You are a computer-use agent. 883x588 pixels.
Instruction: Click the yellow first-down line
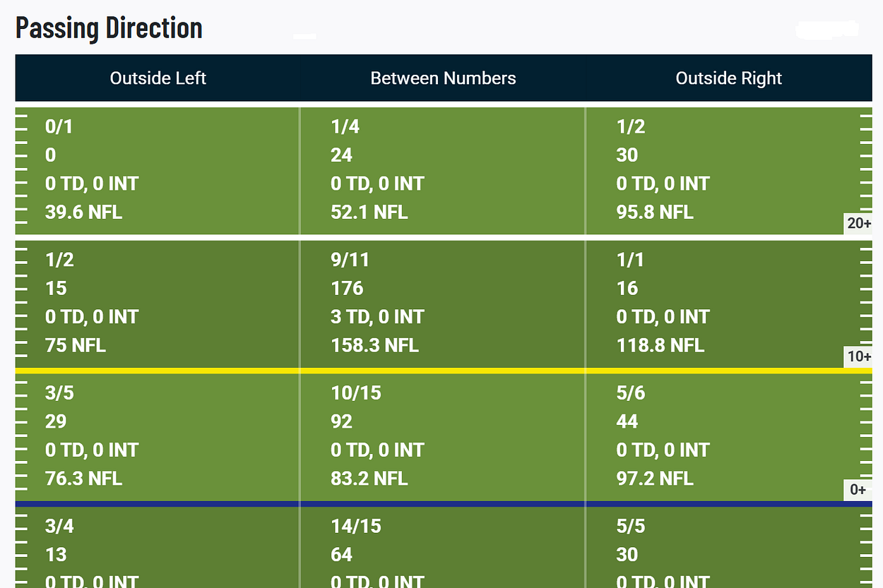(444, 371)
